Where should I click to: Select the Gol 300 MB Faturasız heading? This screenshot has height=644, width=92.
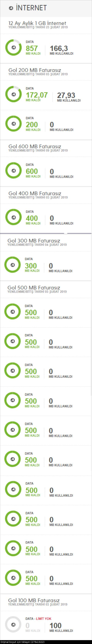34,241
